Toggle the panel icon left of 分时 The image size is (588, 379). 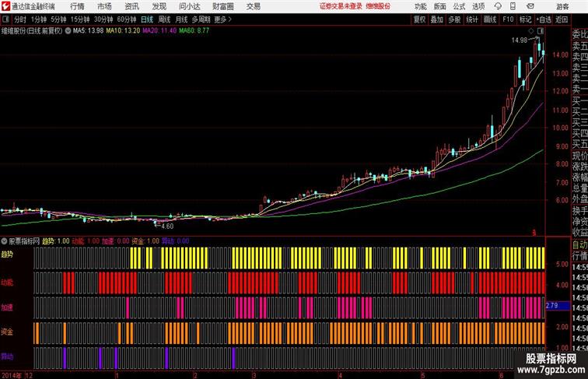(x=5, y=19)
